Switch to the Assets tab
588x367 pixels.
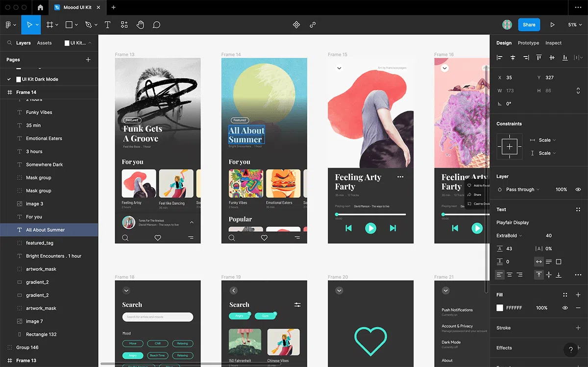coord(44,43)
